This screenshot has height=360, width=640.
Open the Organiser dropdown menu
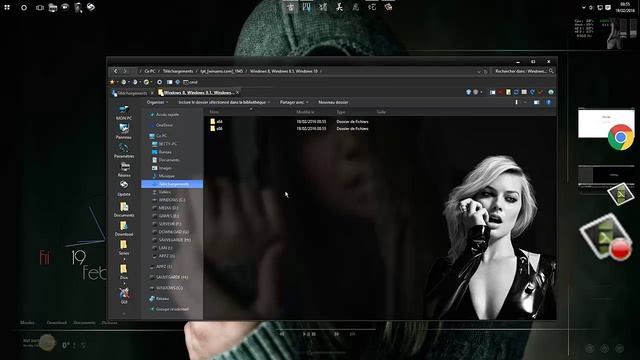point(158,102)
